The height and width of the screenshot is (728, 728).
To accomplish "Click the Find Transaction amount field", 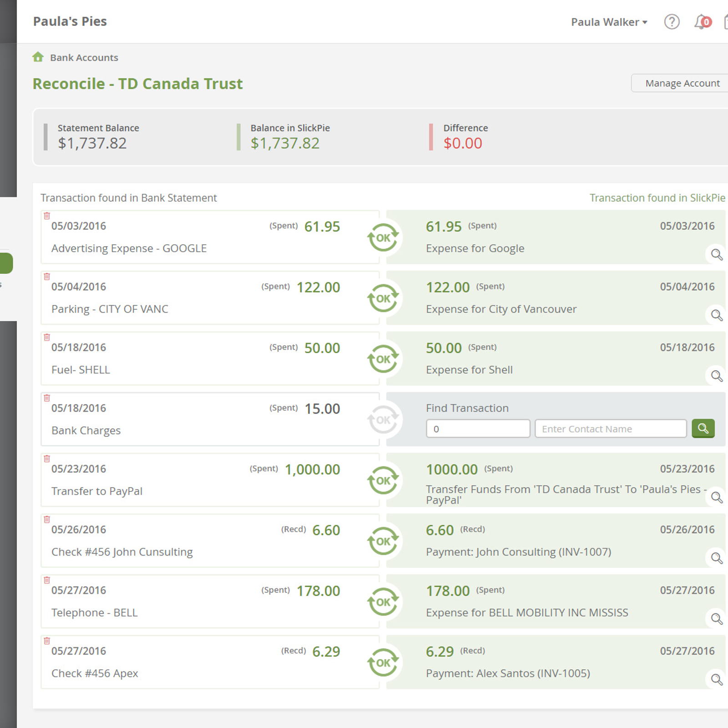I will (x=478, y=429).
